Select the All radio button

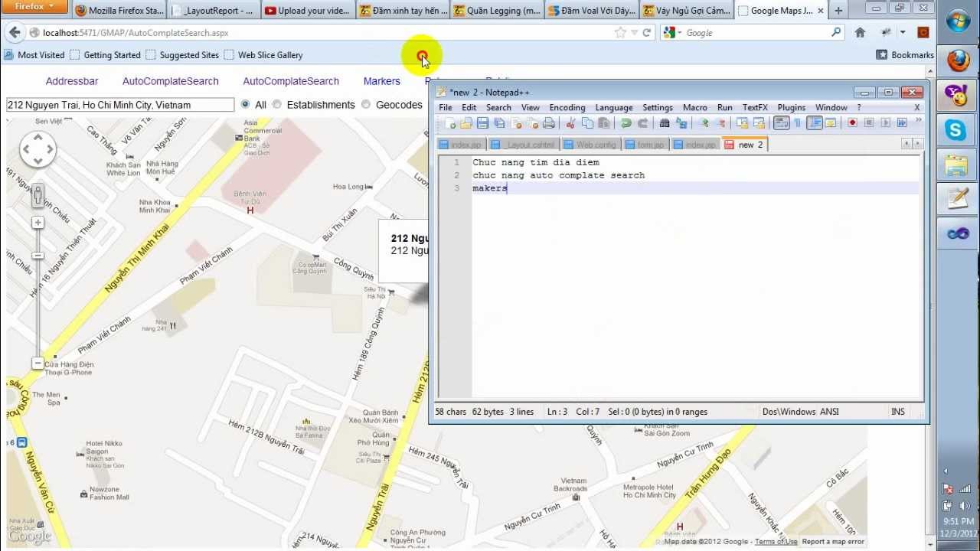245,104
